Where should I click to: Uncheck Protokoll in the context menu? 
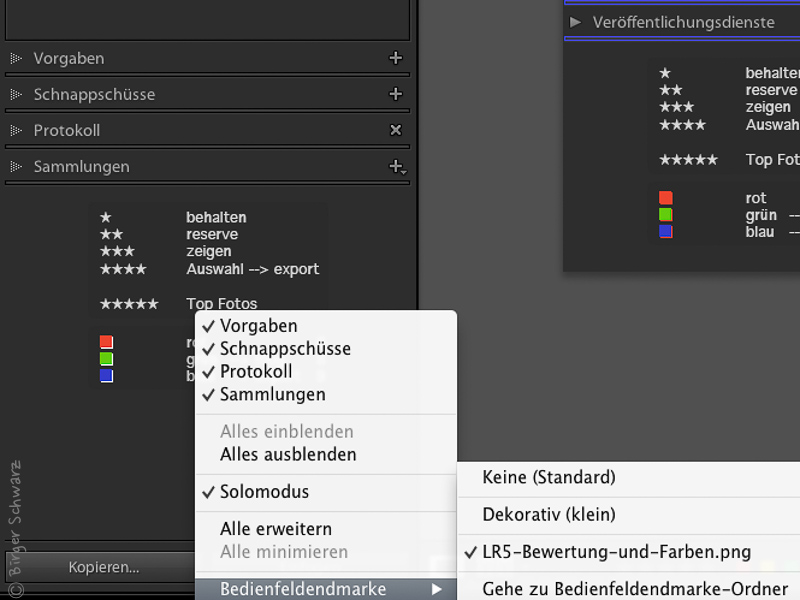pos(256,372)
